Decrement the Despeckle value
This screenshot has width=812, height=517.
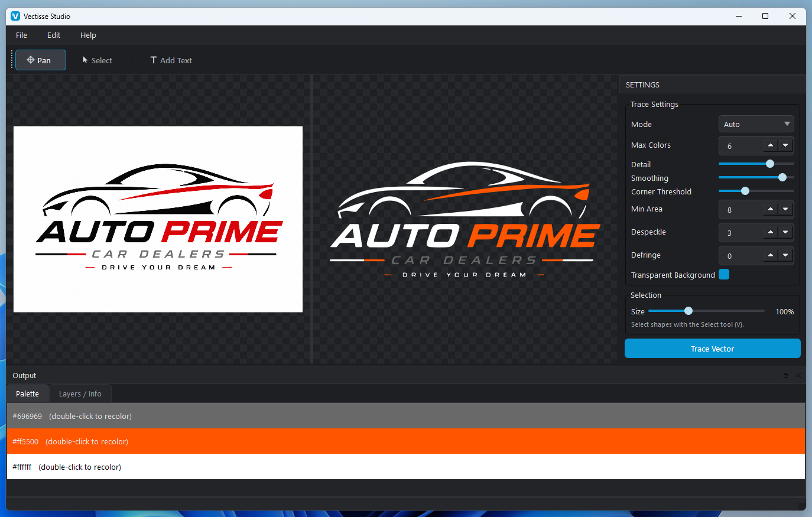785,232
